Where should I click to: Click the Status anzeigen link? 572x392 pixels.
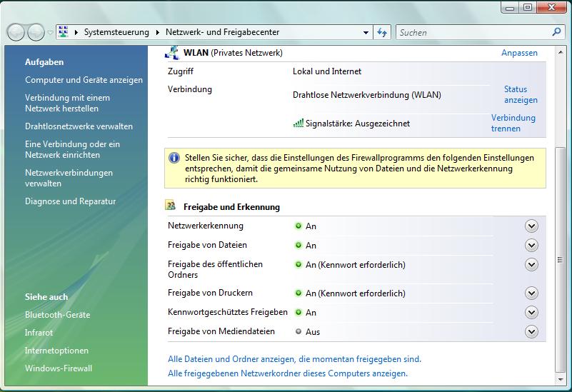(521, 94)
